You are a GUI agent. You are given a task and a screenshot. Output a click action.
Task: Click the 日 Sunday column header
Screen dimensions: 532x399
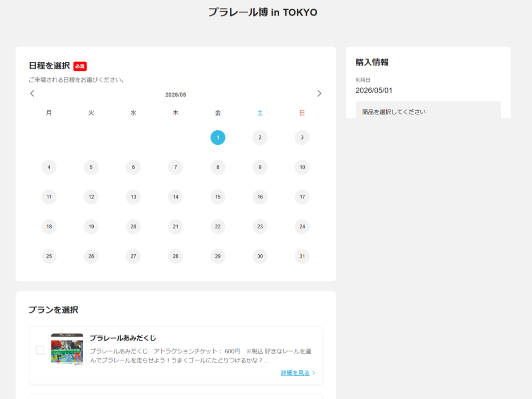(302, 113)
